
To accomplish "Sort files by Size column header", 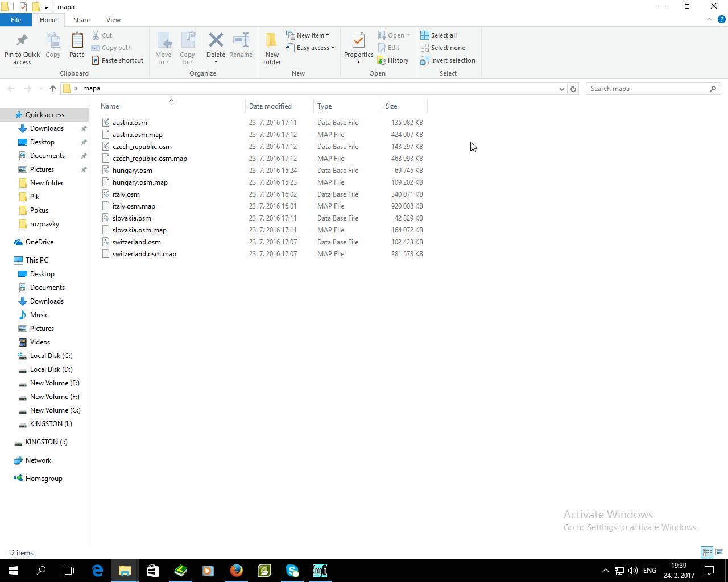I will [x=391, y=106].
